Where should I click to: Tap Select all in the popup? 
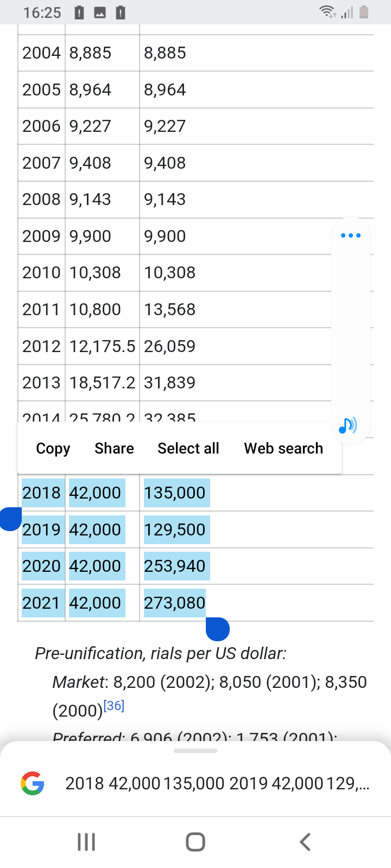pyautogui.click(x=188, y=449)
